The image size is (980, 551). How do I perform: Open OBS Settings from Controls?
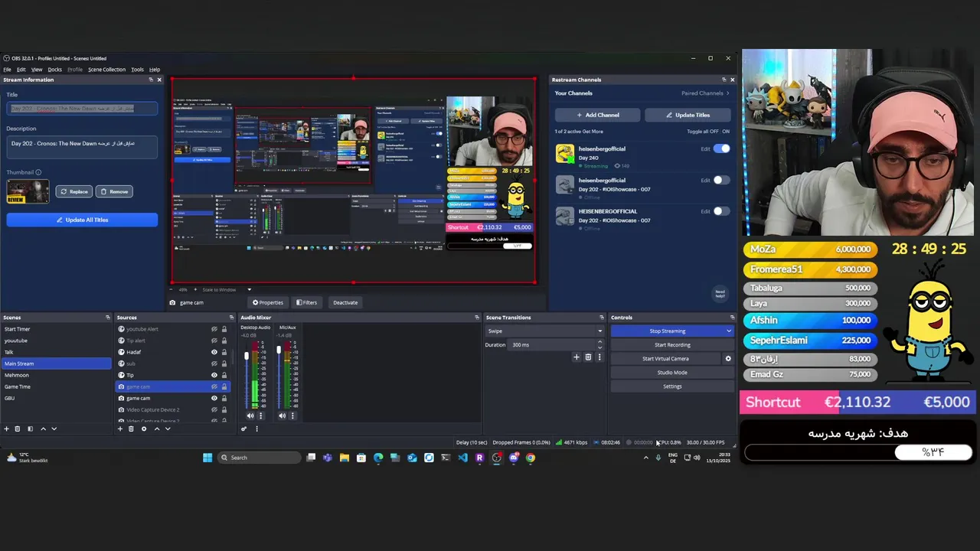click(671, 386)
